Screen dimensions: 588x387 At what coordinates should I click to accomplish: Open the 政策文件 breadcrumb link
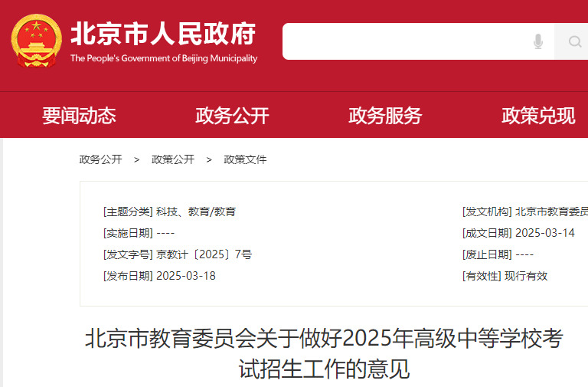click(x=245, y=159)
